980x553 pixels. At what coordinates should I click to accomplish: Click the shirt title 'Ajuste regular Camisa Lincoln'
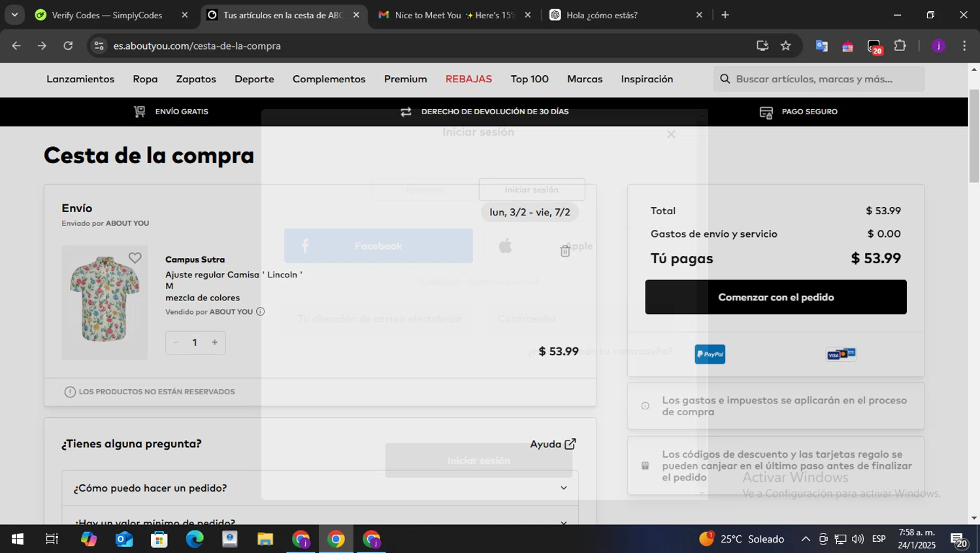pyautogui.click(x=234, y=275)
